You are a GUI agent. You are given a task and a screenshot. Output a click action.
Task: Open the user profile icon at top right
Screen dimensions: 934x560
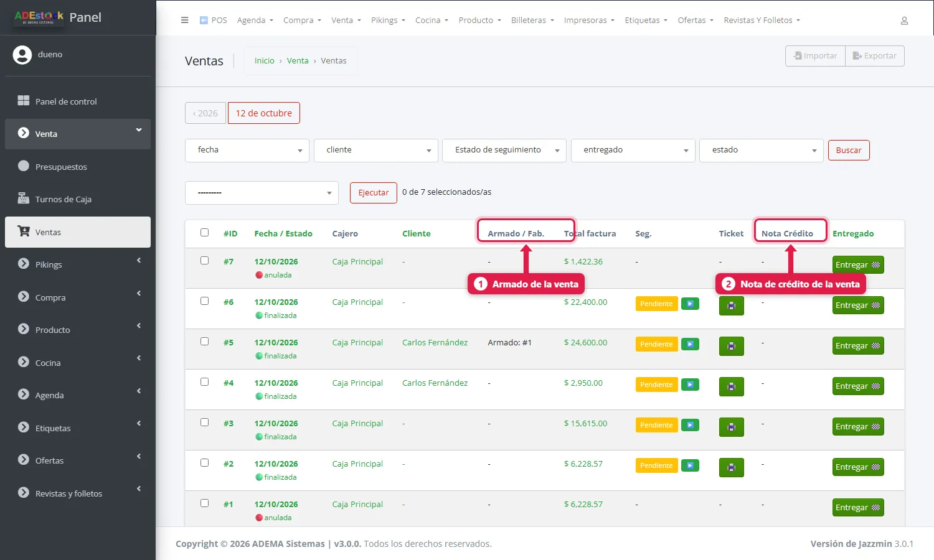click(x=904, y=21)
